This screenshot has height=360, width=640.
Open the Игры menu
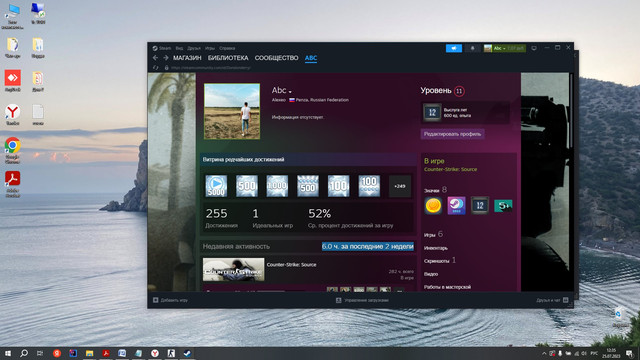210,48
